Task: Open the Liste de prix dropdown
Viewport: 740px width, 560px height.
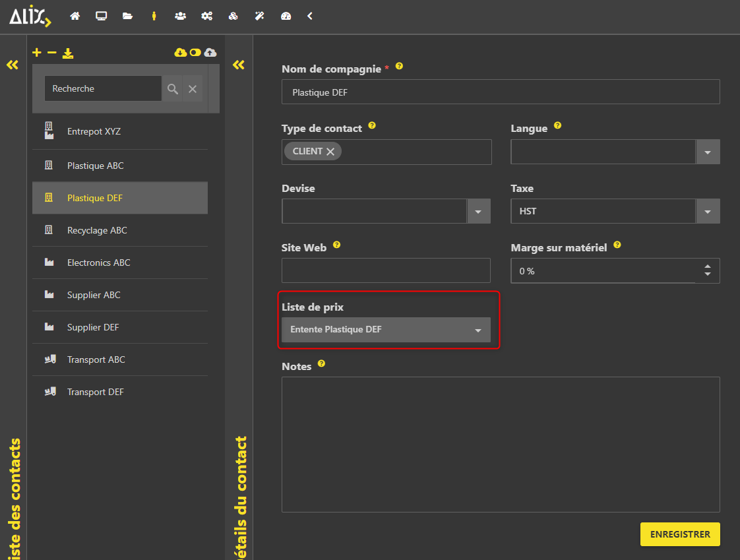Action: click(x=386, y=330)
